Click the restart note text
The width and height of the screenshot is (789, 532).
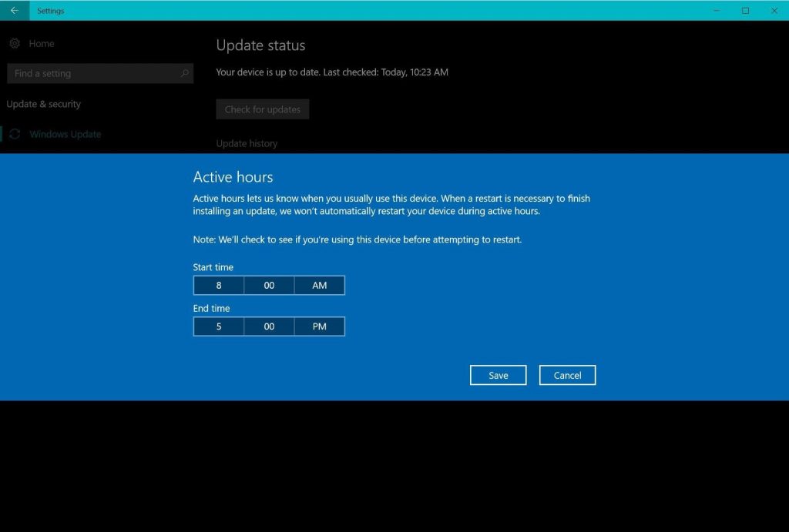pos(358,240)
